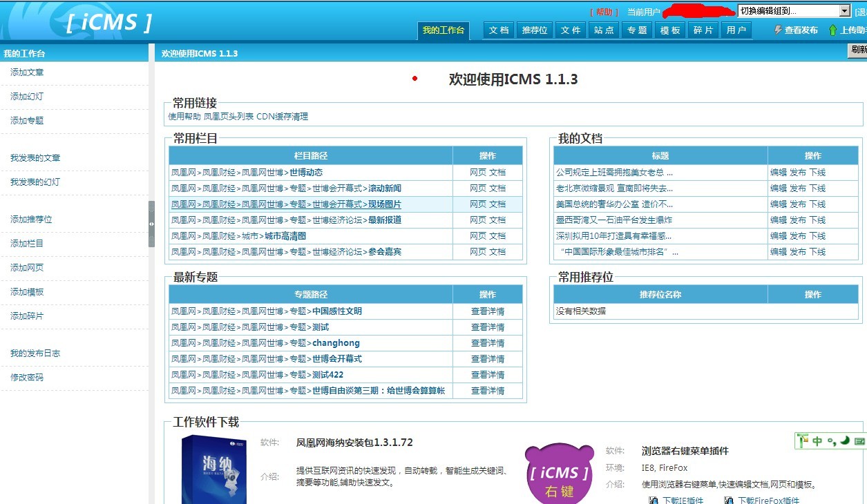
Task: Click the 凤凰页头列表 link
Action: (x=229, y=117)
